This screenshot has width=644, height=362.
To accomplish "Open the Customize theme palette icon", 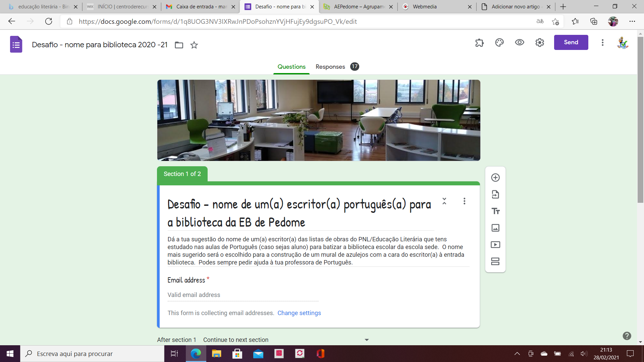I will point(499,43).
